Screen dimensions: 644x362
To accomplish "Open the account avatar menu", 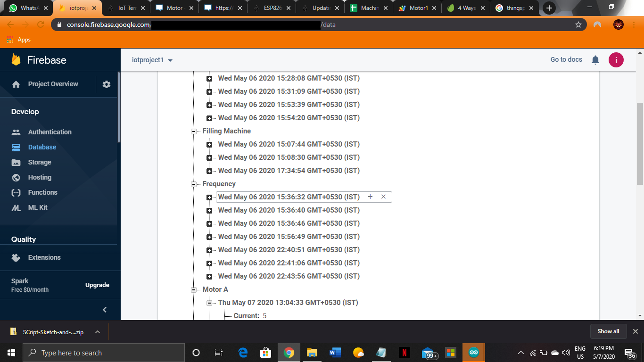I will click(616, 59).
